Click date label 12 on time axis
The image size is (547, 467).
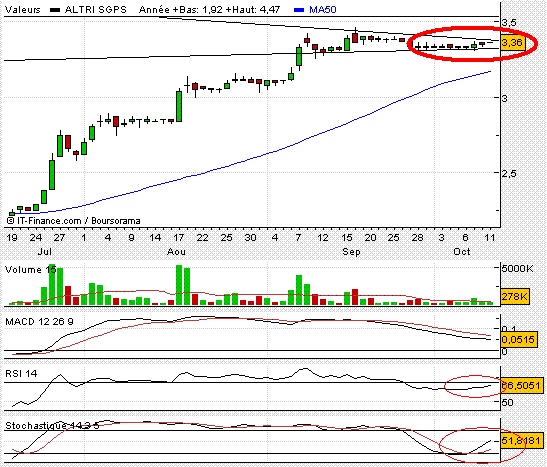[x=323, y=238]
